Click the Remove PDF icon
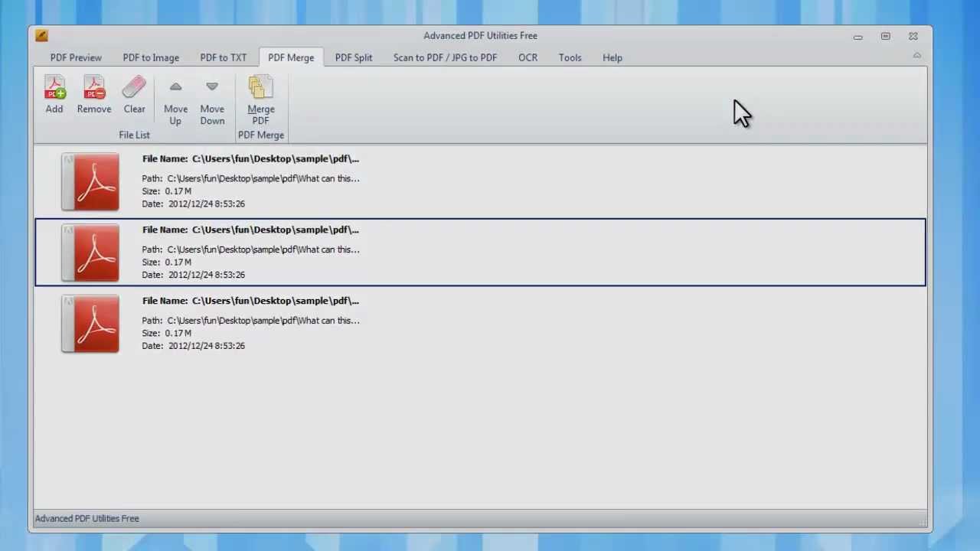 (94, 87)
